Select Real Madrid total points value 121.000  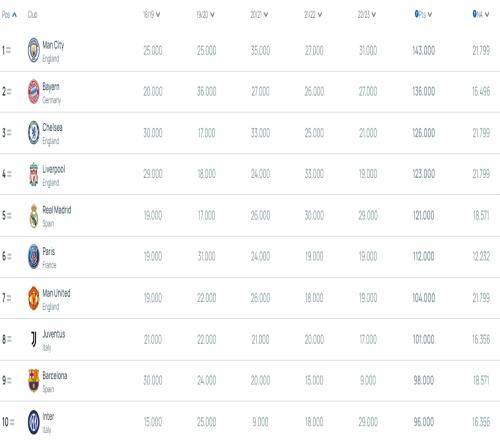[424, 216]
